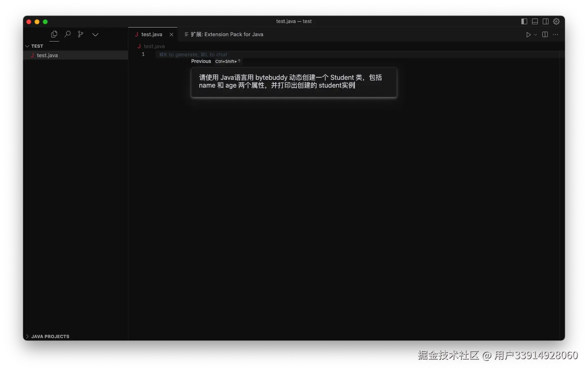Expand the JAVA PROJECTS section

point(27,336)
